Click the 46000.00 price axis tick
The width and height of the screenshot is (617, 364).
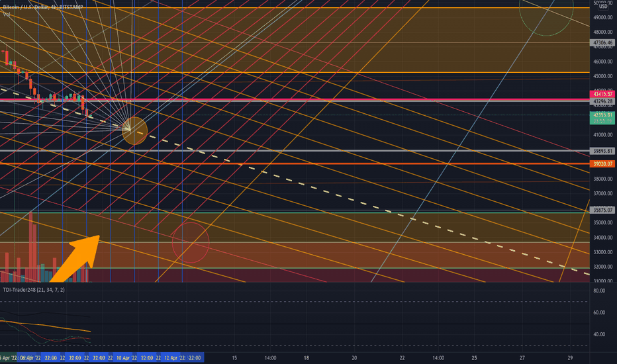point(603,62)
